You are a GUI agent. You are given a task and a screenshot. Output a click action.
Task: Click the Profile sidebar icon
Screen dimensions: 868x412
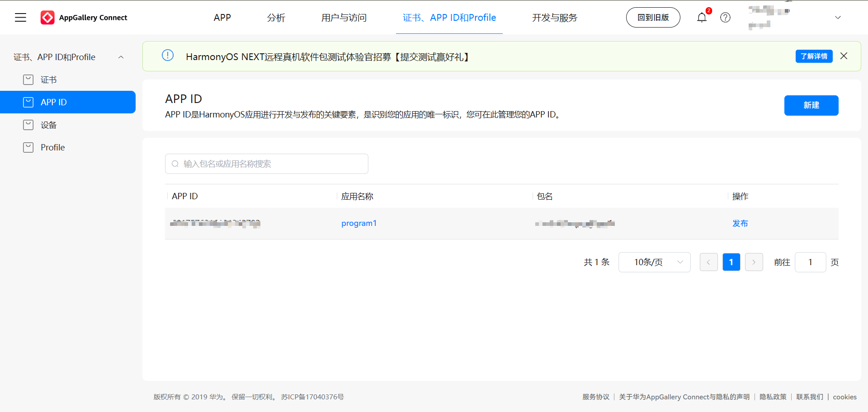tap(28, 147)
